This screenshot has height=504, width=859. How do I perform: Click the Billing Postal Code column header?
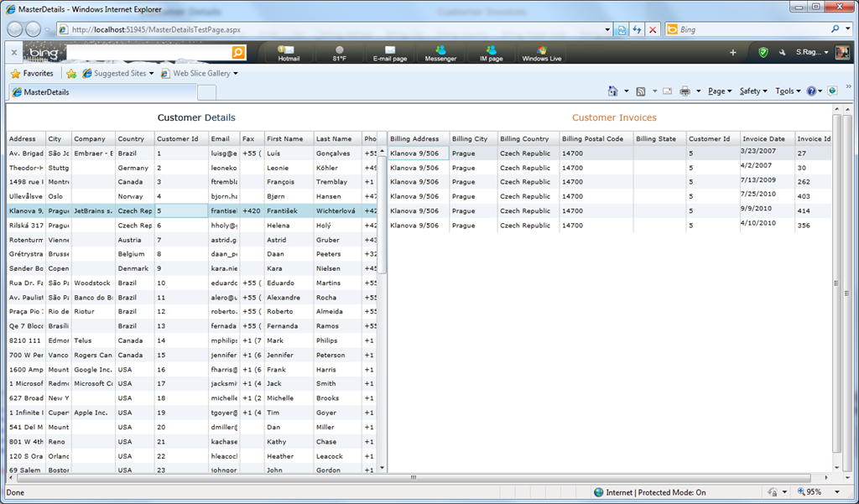pyautogui.click(x=596, y=139)
